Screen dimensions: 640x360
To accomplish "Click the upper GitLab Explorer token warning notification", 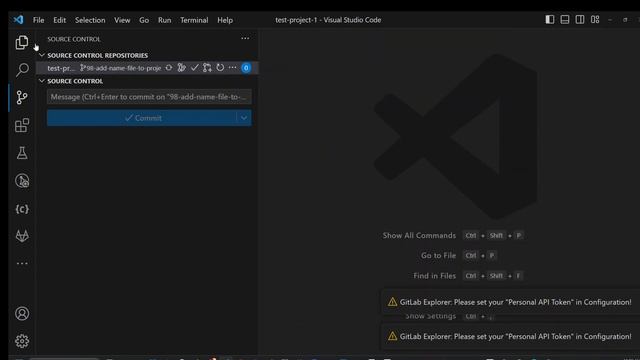I will [511, 302].
